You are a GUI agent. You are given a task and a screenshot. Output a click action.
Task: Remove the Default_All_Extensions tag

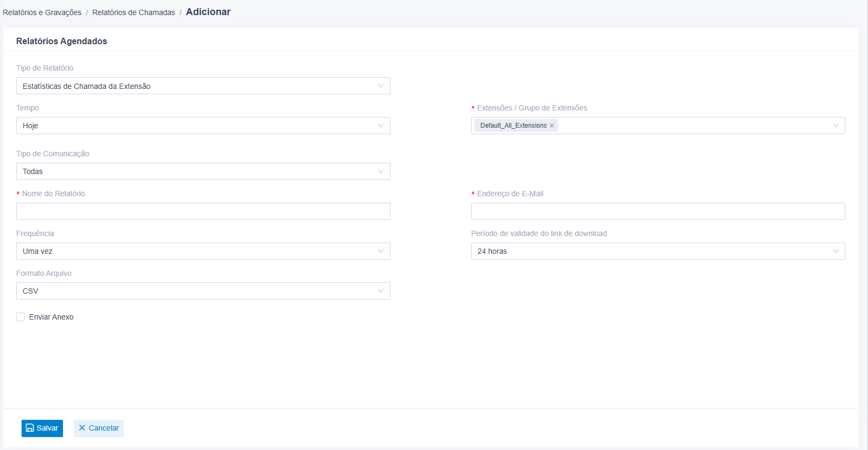coord(551,126)
